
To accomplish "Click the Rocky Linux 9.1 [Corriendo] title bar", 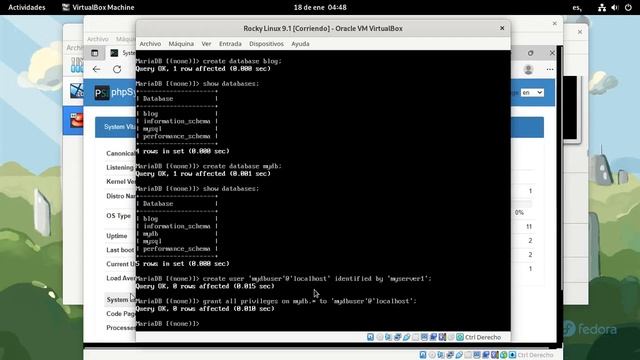I will (323, 28).
